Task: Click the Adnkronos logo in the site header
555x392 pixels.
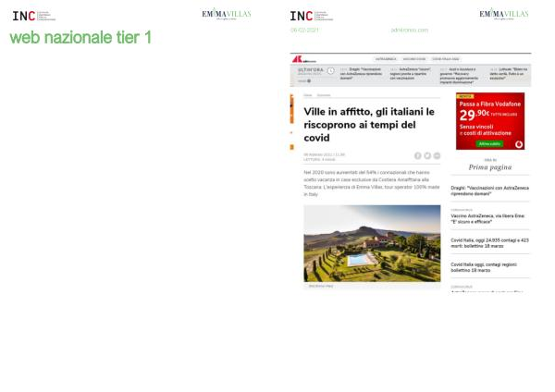Action: coord(303,59)
